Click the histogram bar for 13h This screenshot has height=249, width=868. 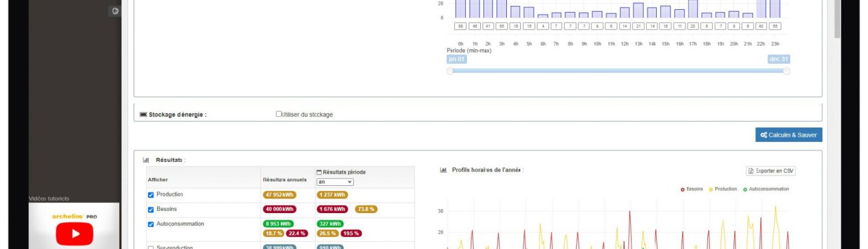[x=638, y=10]
